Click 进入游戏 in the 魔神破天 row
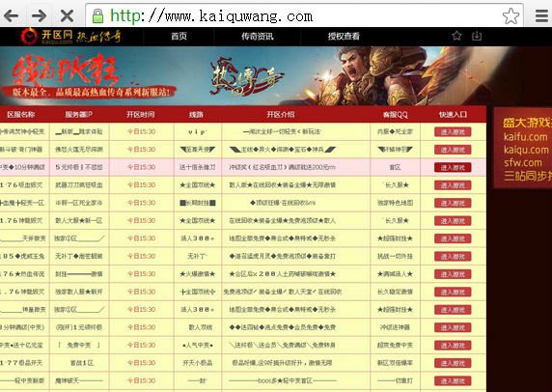 453,381
